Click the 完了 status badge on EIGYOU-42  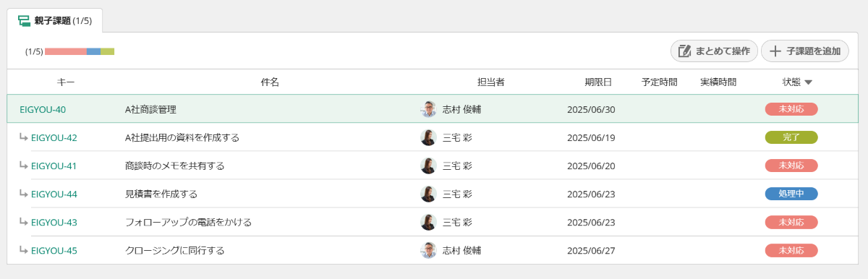point(791,137)
